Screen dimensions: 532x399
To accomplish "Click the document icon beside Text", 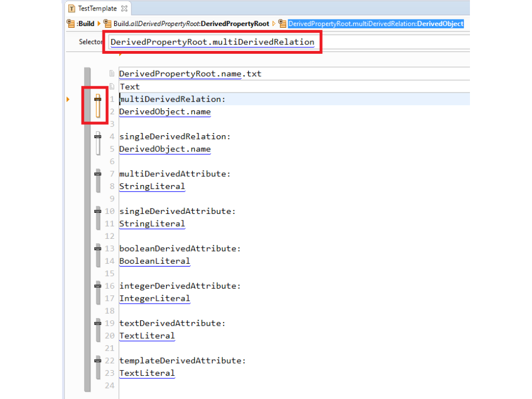I will 112,86.
